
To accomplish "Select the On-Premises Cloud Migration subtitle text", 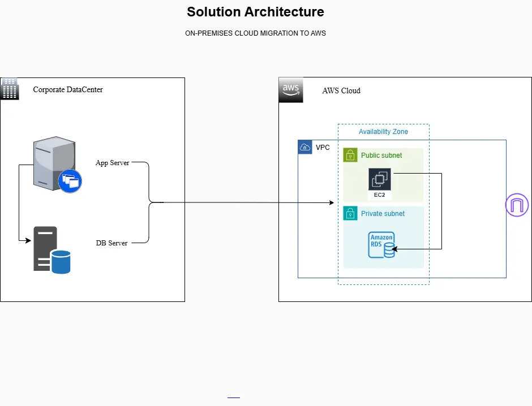I will [x=255, y=33].
